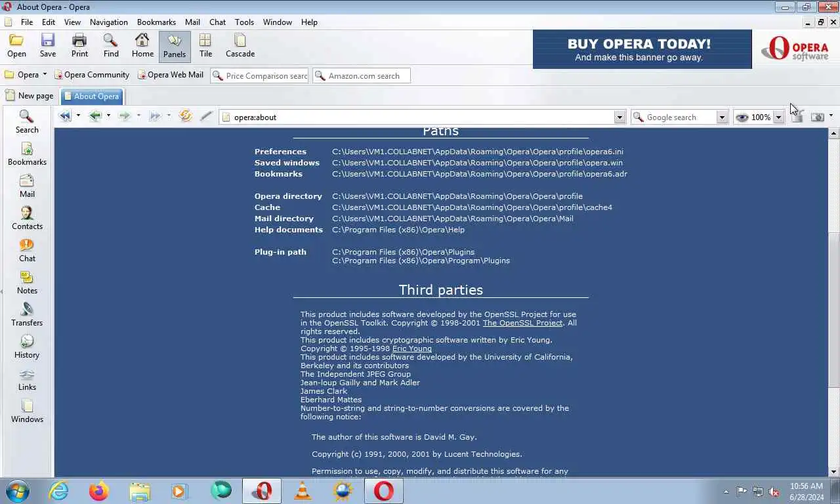The height and width of the screenshot is (504, 840).
Task: Toggle the eye icon beside the 100% zoom box
Action: point(742,117)
